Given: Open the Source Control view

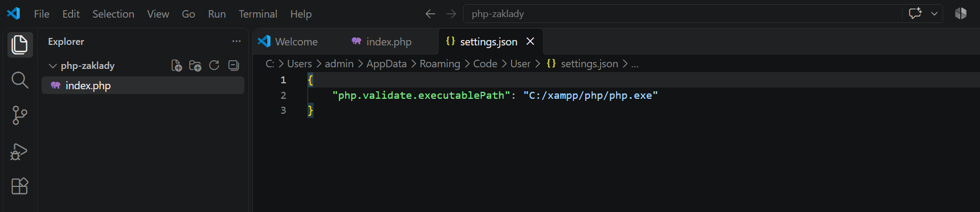Looking at the screenshot, I should tap(20, 115).
